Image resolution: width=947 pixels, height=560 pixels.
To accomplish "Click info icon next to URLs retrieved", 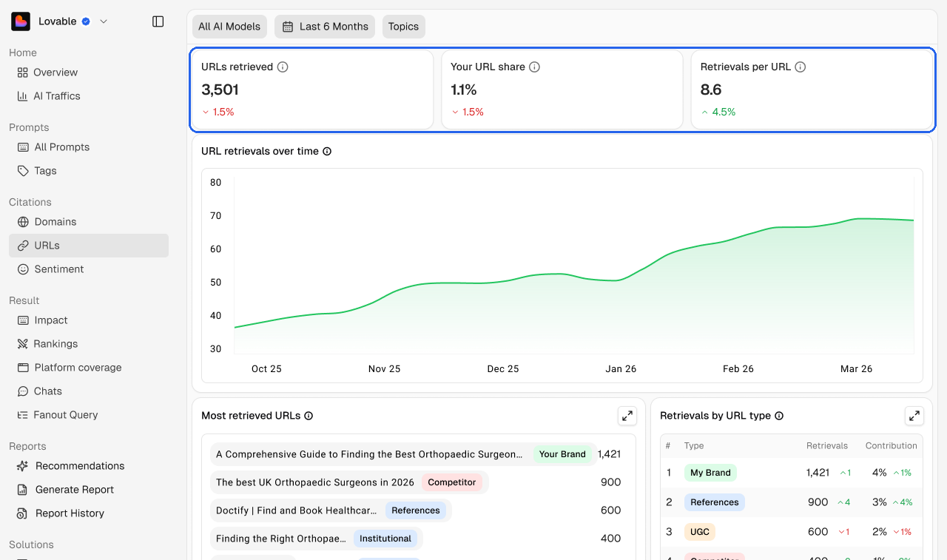I will click(283, 67).
